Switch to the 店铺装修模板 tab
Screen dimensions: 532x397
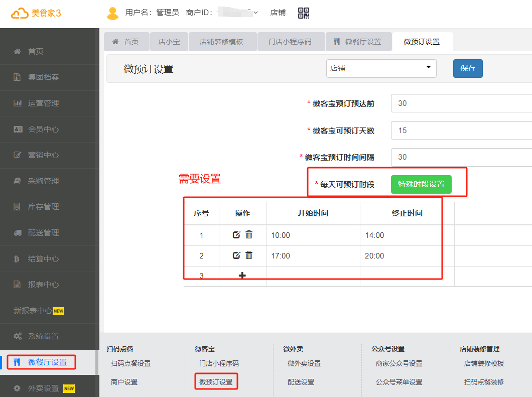221,42
